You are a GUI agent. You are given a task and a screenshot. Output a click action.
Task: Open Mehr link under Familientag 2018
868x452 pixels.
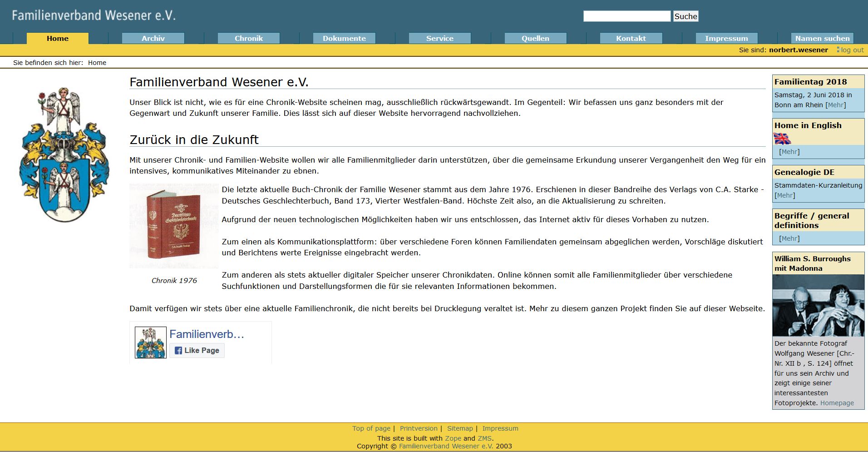pos(836,105)
